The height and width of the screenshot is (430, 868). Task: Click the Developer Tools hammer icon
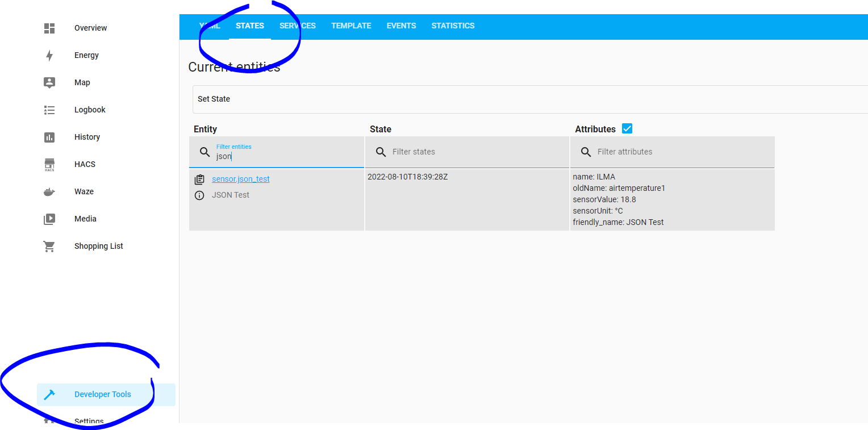(50, 394)
